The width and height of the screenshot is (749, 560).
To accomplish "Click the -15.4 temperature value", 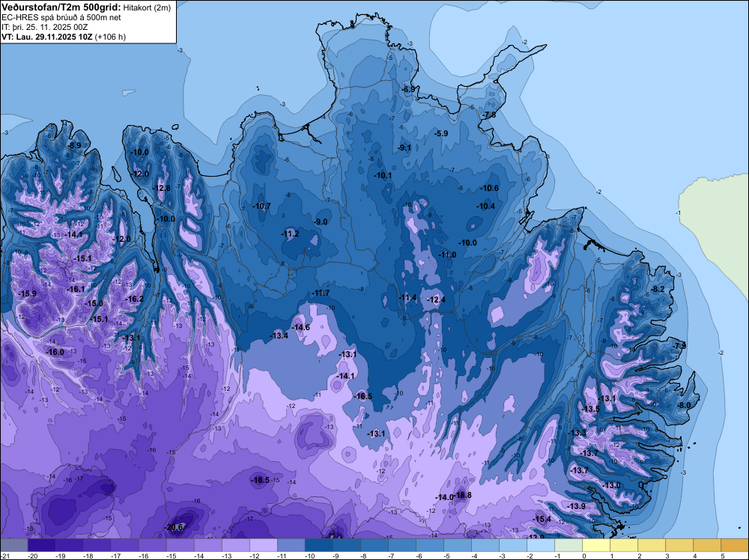I will [542, 519].
